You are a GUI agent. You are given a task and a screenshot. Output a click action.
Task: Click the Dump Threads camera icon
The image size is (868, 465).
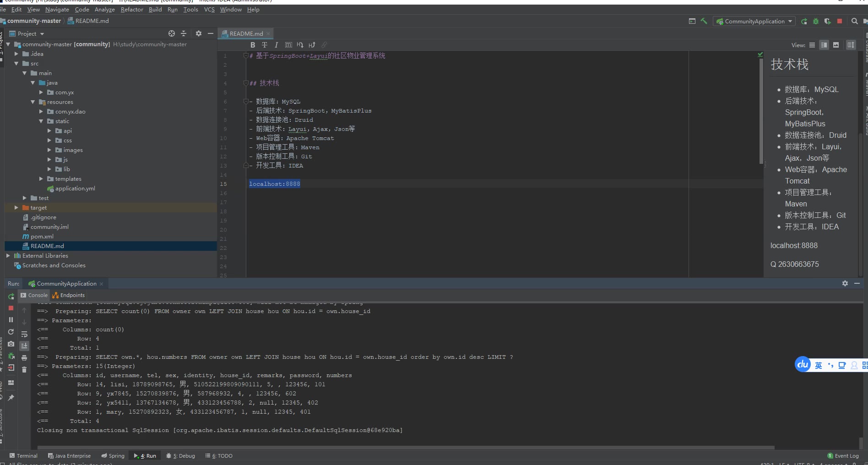click(x=11, y=344)
